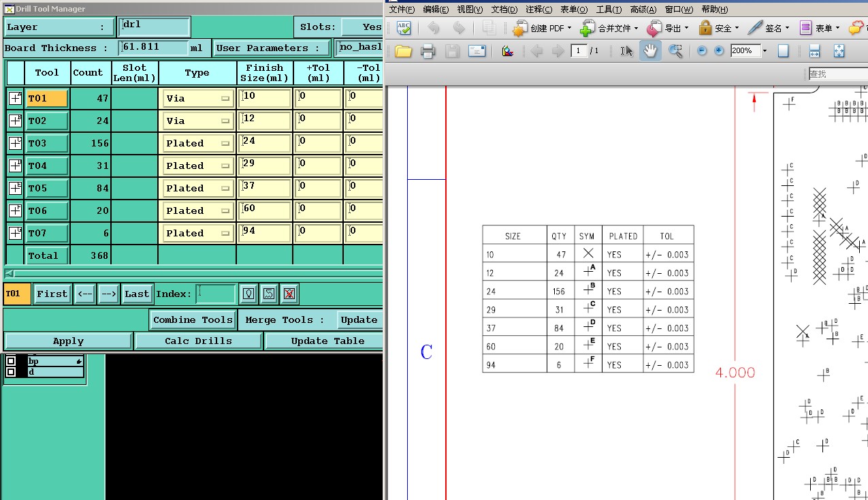This screenshot has width=868, height=500.
Task: Click the Index input field
Action: click(216, 294)
